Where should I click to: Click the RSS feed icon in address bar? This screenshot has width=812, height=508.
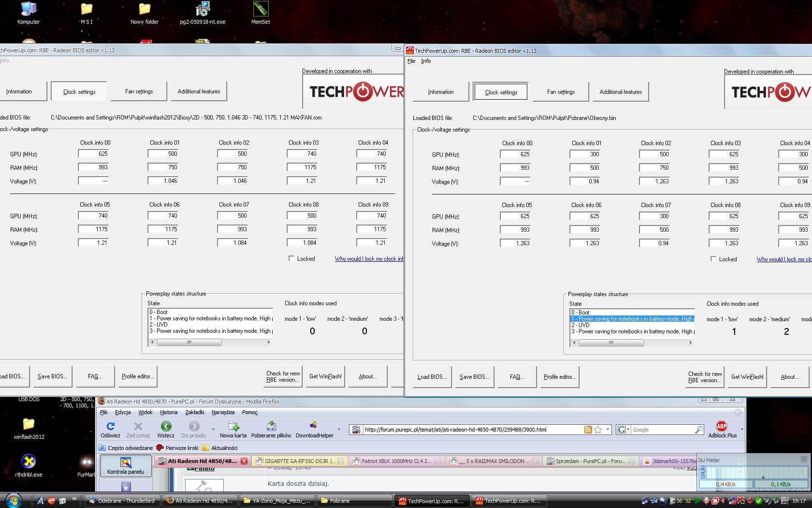click(588, 430)
